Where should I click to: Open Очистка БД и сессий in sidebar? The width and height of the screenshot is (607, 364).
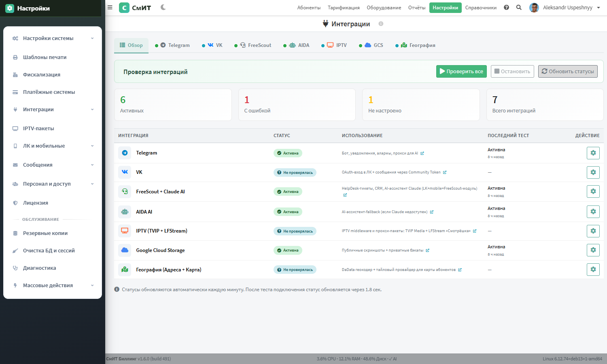tap(53, 251)
